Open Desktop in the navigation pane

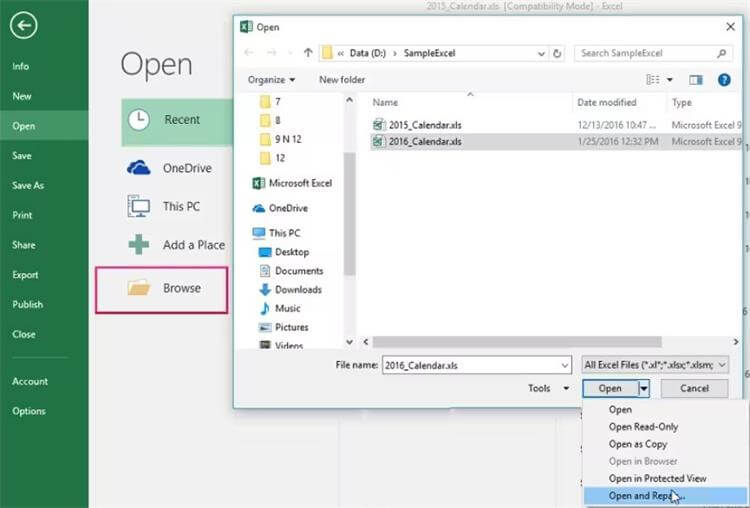coord(284,252)
